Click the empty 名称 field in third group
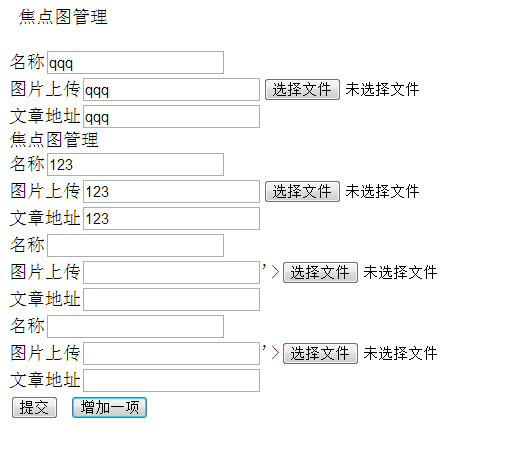 [135, 245]
